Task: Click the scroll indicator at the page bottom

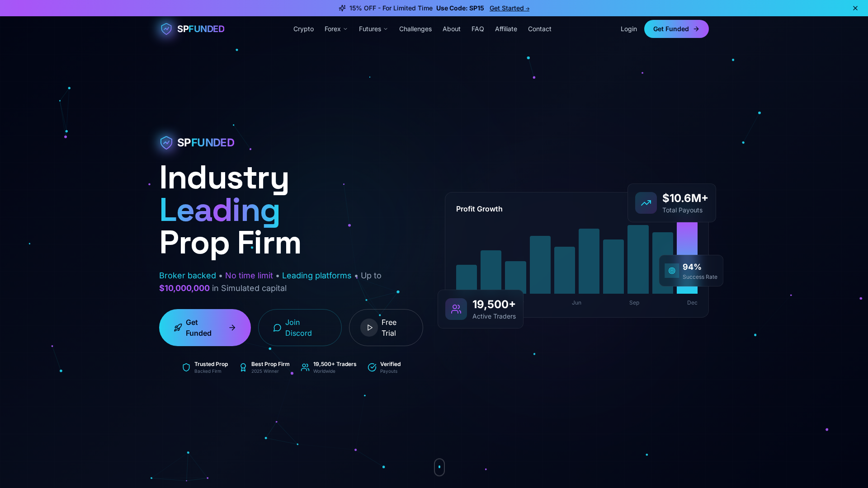Action: click(439, 467)
